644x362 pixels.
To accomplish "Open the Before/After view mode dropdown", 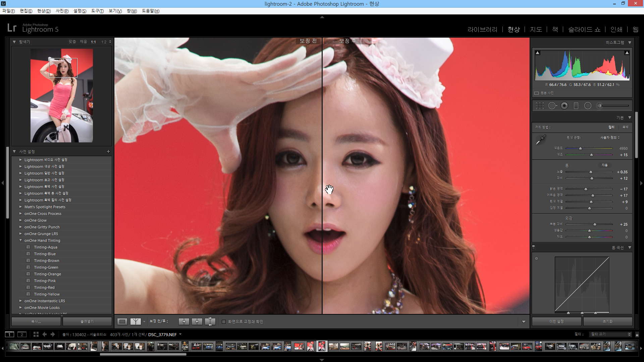I will pyautogui.click(x=144, y=321).
